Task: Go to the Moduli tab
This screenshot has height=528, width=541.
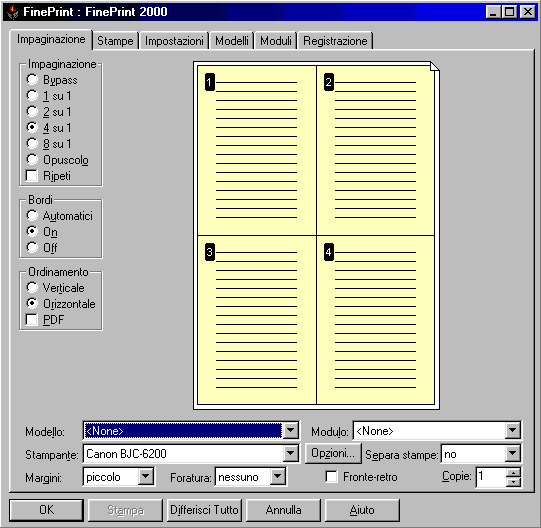Action: point(276,41)
